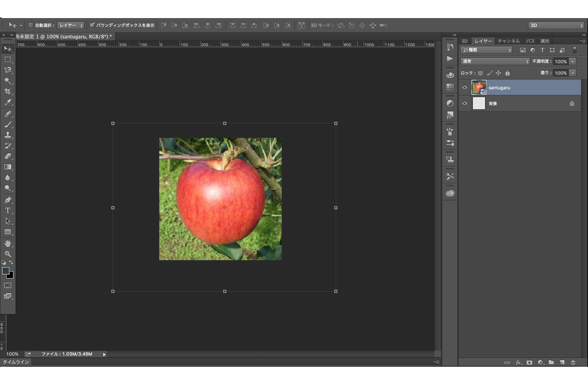This screenshot has width=588, height=367.
Task: Select the Clone Stamp tool
Action: pyautogui.click(x=8, y=135)
